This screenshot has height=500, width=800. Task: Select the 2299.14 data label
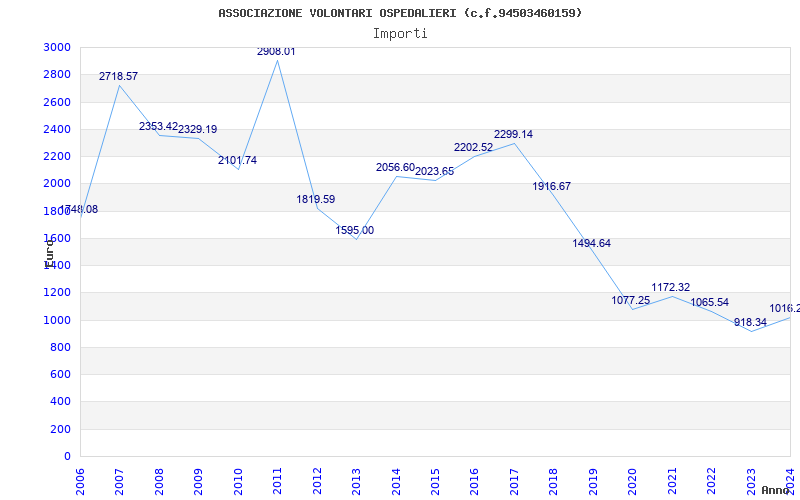[513, 134]
